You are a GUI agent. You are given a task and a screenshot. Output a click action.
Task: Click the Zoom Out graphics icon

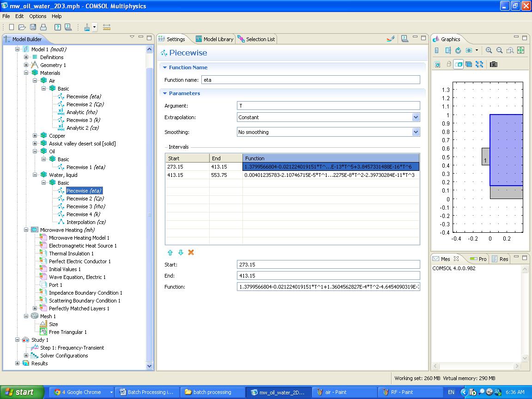point(499,51)
